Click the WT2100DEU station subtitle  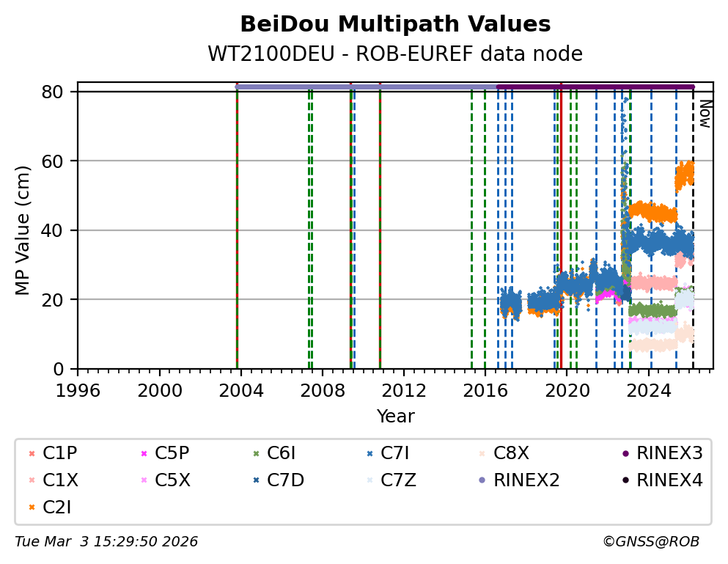tap(395, 54)
